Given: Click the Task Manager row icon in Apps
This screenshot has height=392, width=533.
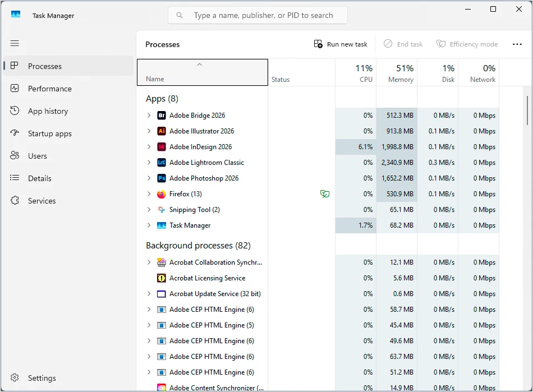Looking at the screenshot, I should (162, 225).
